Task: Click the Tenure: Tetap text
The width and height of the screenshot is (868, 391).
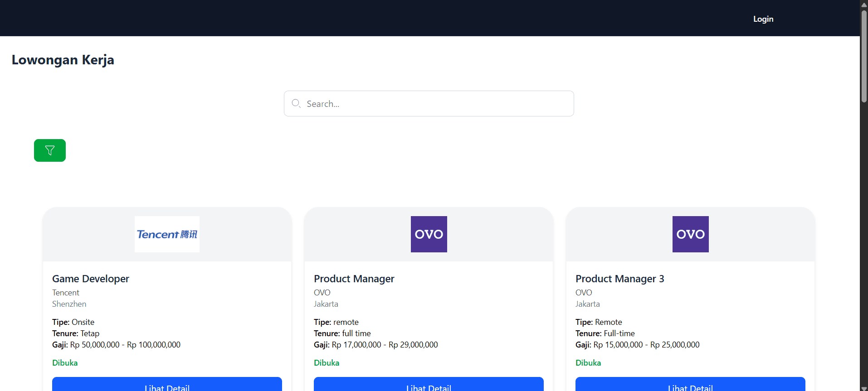Action: click(x=76, y=333)
